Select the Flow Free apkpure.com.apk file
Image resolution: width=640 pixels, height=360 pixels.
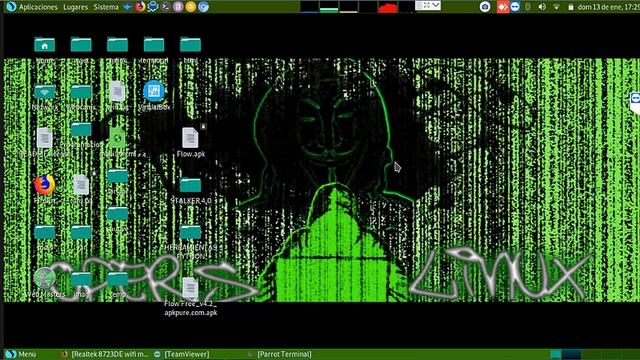[190, 288]
